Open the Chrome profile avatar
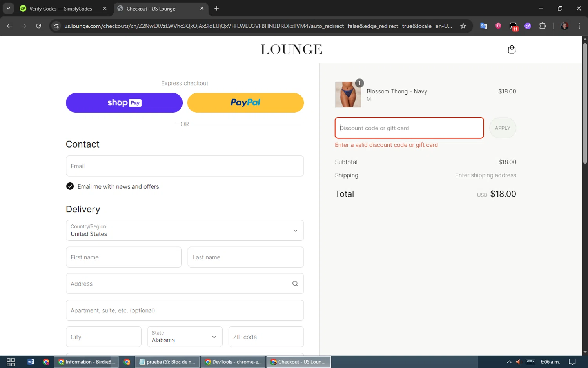The image size is (588, 368). [564, 26]
